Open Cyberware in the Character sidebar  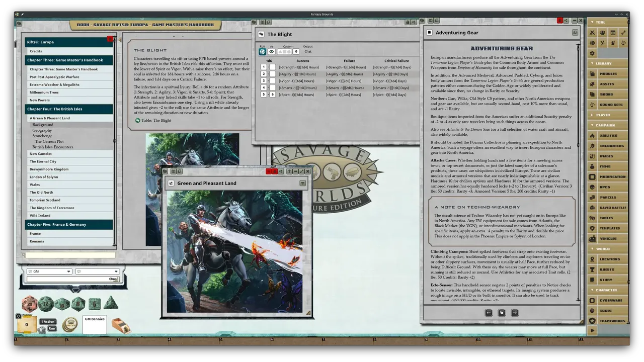(x=607, y=301)
